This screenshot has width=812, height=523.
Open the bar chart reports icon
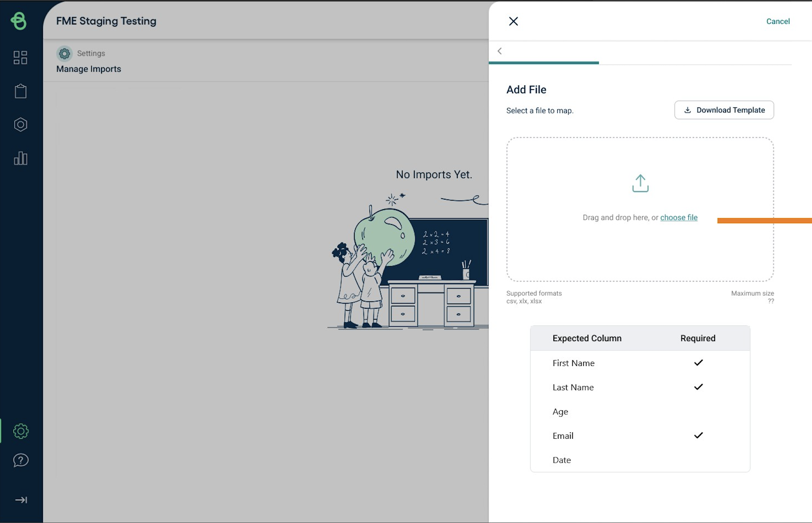(x=20, y=158)
